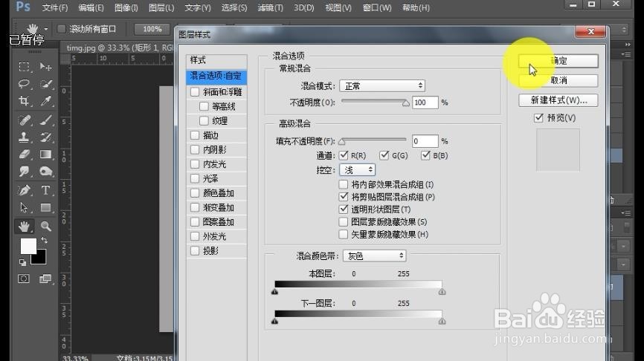Open Hand tool preset picker arrow
Image resolution: width=644 pixels, height=361 pixels.
pyautogui.click(x=45, y=29)
